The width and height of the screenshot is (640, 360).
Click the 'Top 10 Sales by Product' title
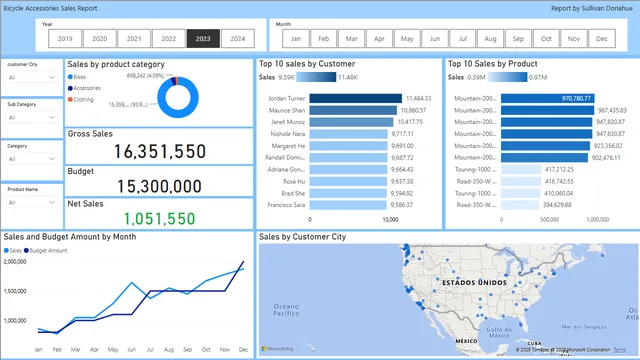click(492, 64)
